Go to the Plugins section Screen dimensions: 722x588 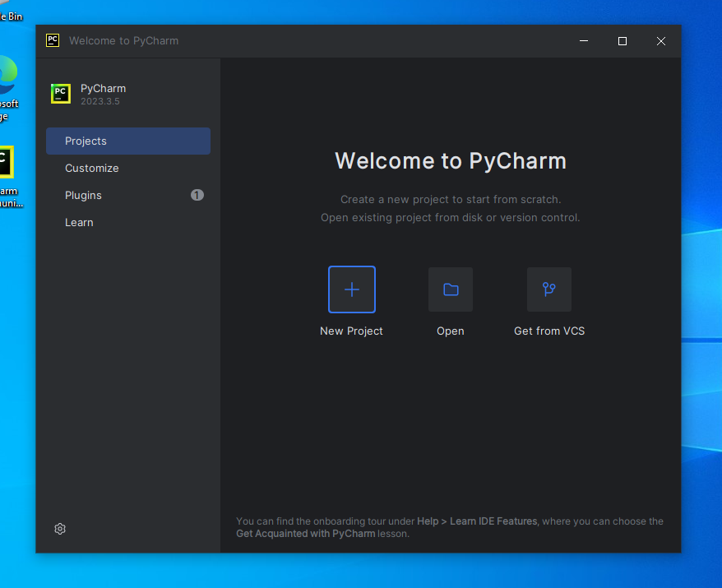[84, 195]
